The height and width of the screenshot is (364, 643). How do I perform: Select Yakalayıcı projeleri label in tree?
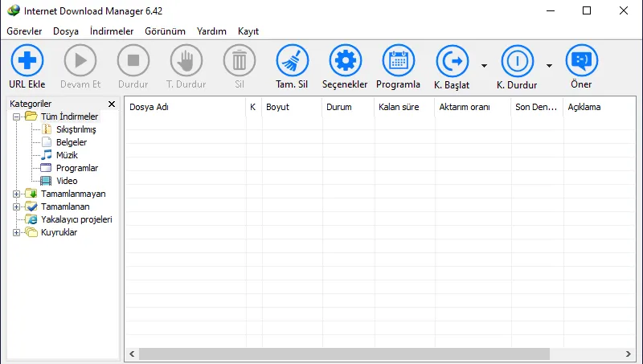(76, 219)
